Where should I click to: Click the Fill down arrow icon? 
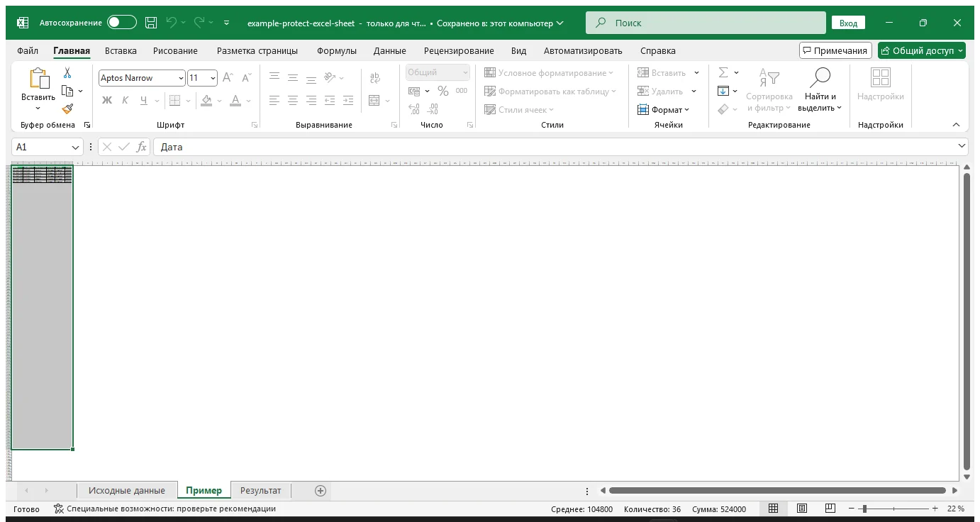coord(723,91)
